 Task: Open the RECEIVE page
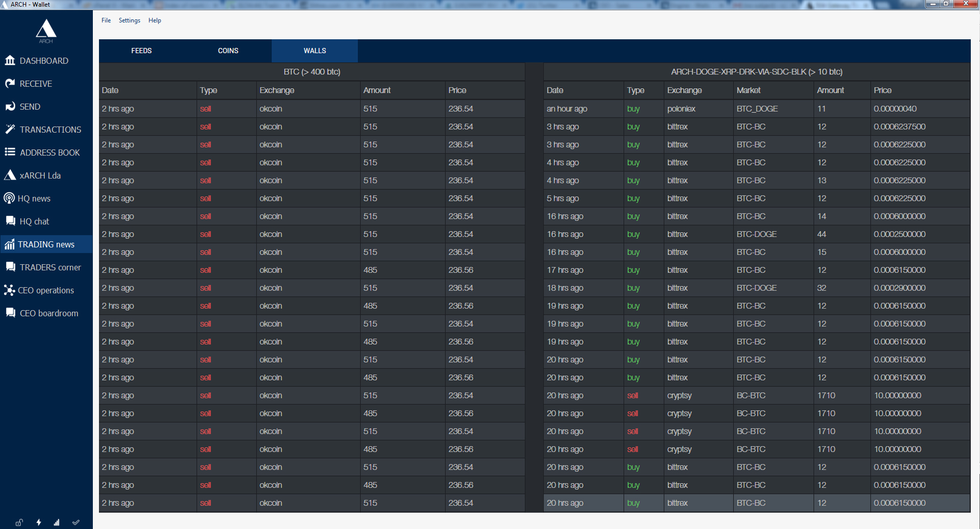point(36,84)
